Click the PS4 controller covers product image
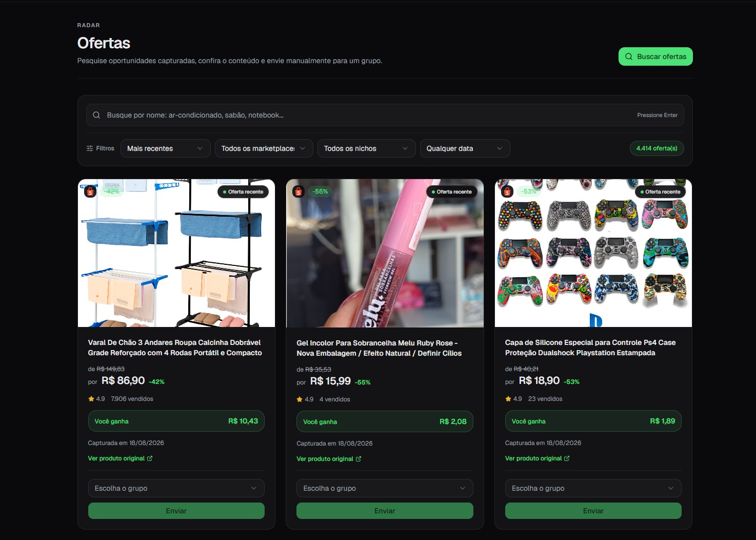Viewport: 756px width, 540px height. click(x=593, y=253)
